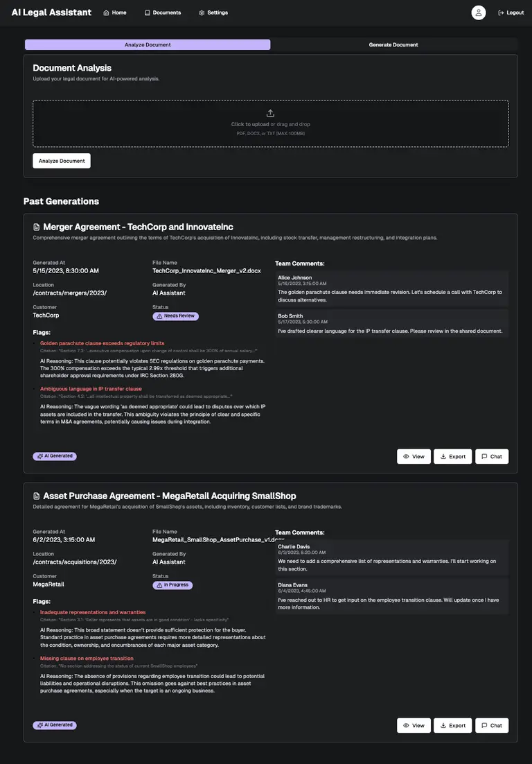Click the upload arrow icon in the drop zone
532x764 pixels.
[x=271, y=114]
